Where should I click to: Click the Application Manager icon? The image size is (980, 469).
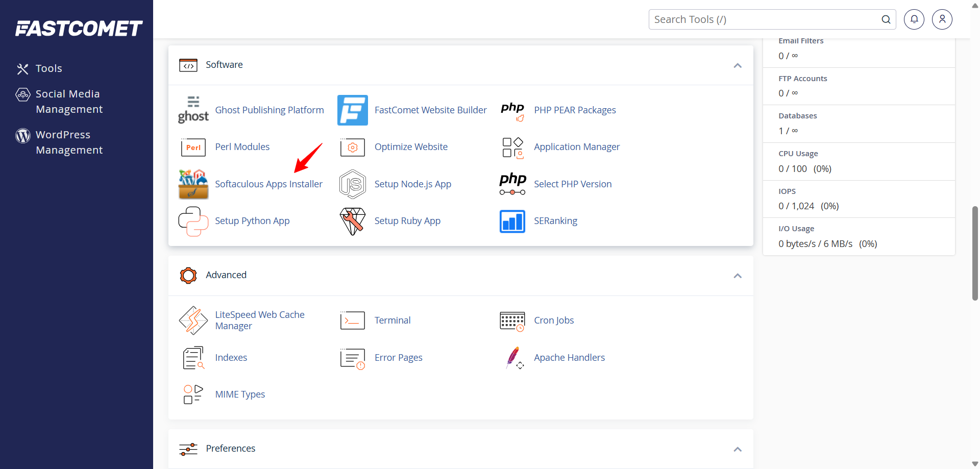[512, 147]
